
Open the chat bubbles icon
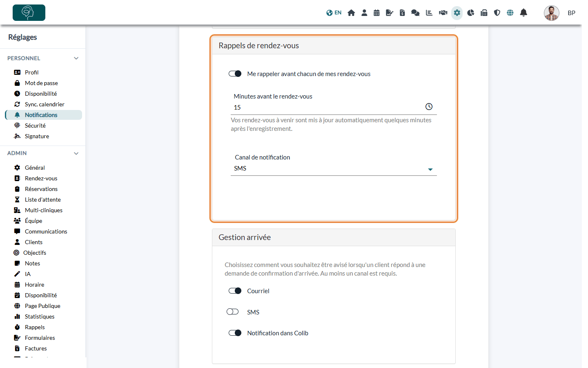(x=415, y=13)
